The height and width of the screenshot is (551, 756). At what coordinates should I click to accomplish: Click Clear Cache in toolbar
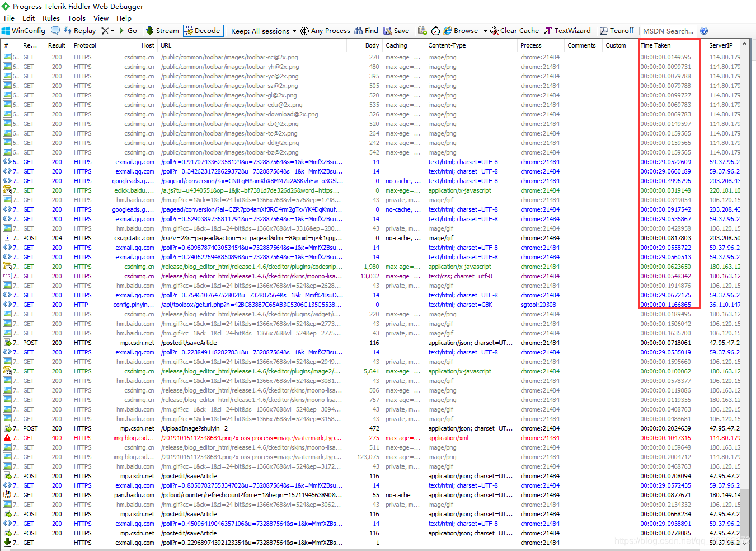pos(514,31)
